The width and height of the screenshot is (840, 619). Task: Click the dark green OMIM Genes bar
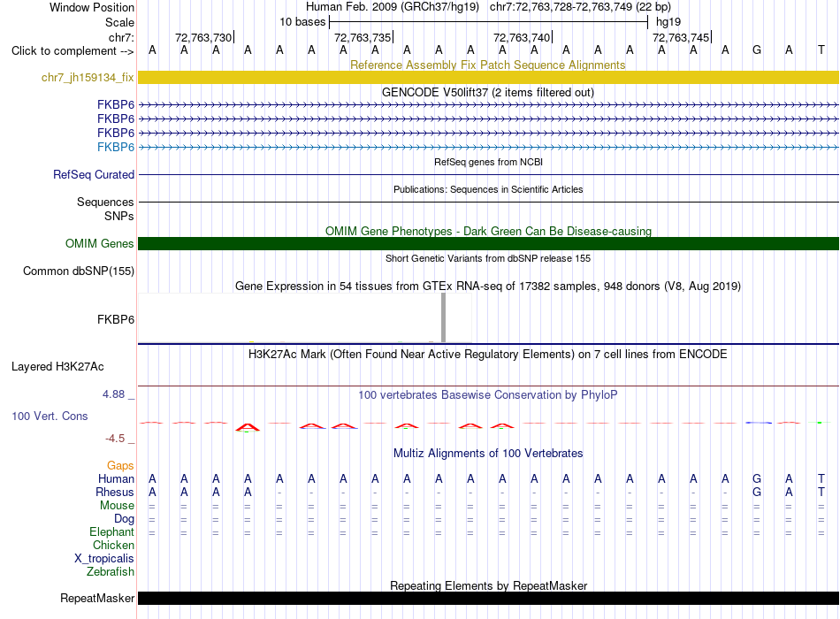[x=488, y=243]
